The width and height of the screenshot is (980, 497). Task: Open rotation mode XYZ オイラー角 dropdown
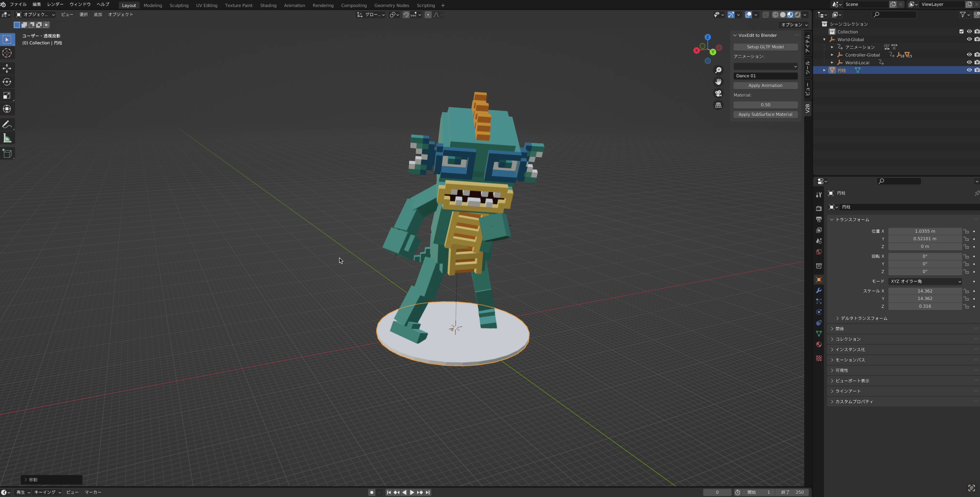click(924, 281)
